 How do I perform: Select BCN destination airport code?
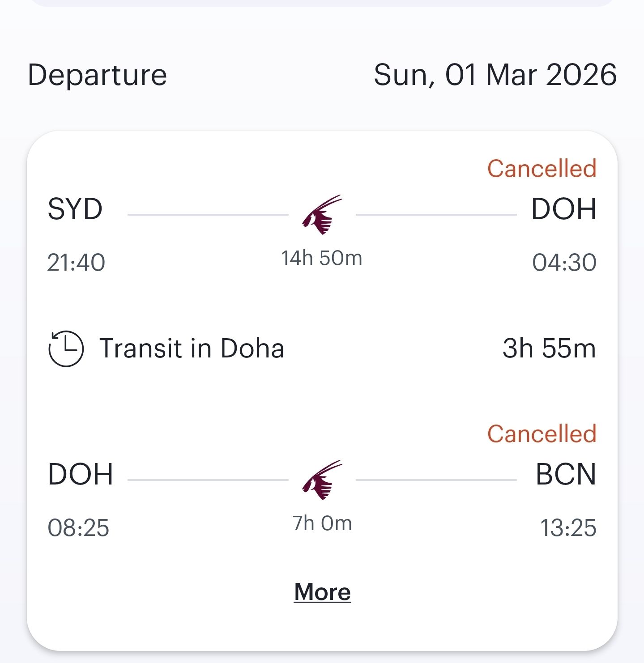coord(566,474)
